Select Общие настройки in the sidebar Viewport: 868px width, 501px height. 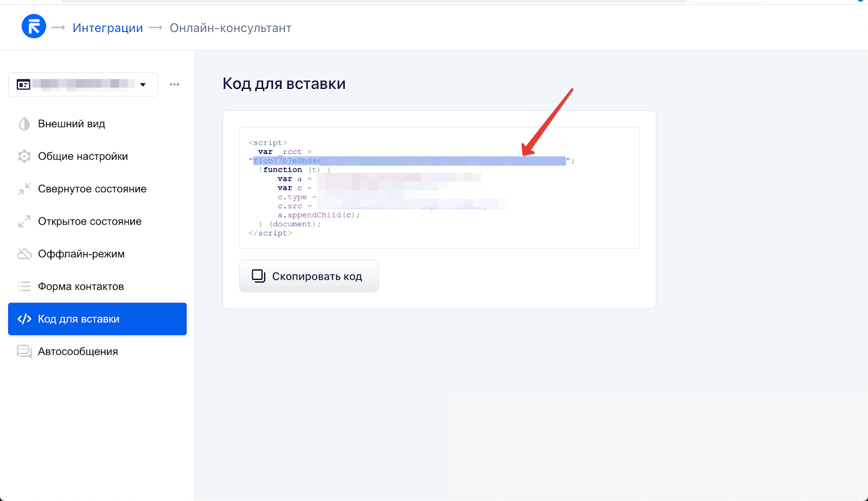[x=82, y=156]
